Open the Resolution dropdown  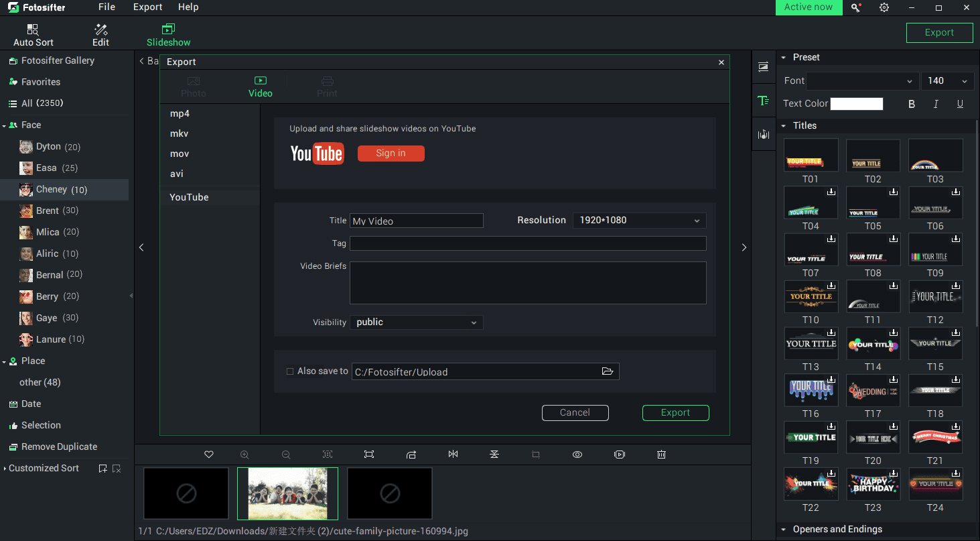pos(639,221)
